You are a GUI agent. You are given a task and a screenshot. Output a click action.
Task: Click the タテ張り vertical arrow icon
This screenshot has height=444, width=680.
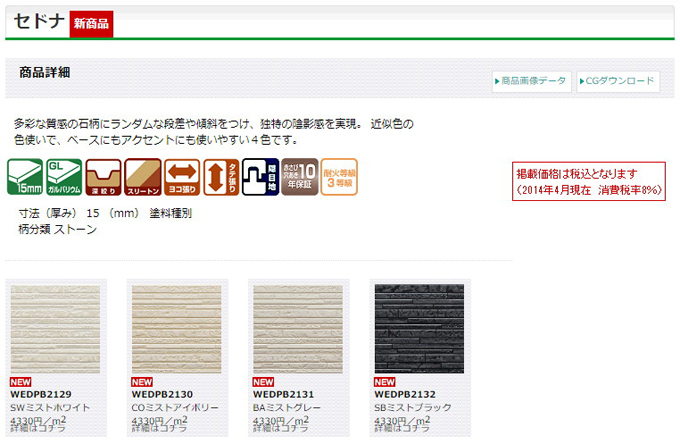pyautogui.click(x=221, y=177)
